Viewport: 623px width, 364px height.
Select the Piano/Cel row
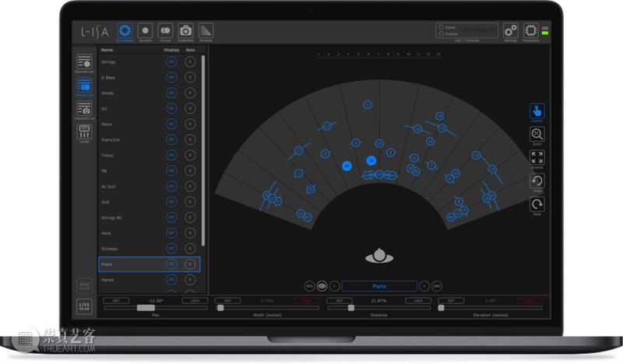point(150,140)
